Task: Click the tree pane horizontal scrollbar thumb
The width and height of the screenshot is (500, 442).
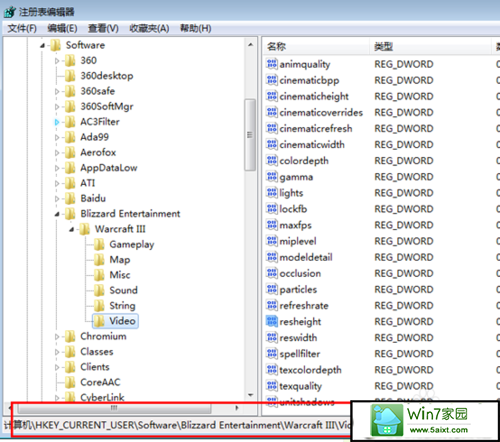Action: pyautogui.click(x=114, y=408)
